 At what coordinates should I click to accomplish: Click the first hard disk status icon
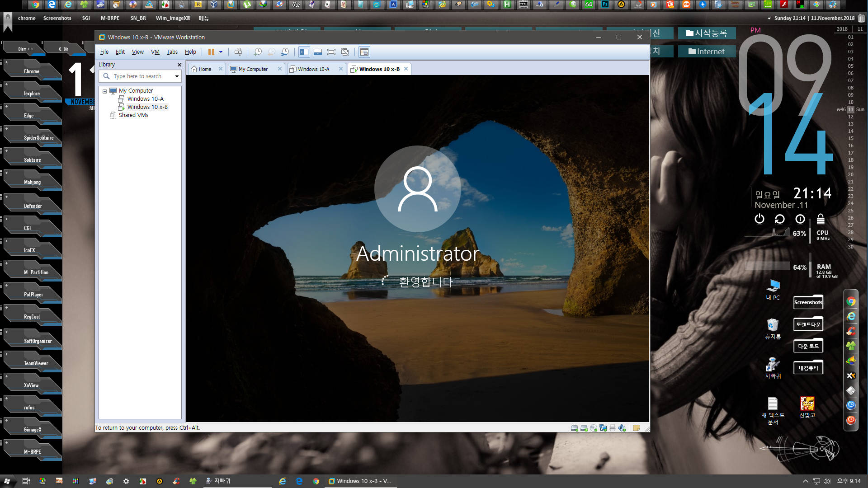click(x=575, y=428)
